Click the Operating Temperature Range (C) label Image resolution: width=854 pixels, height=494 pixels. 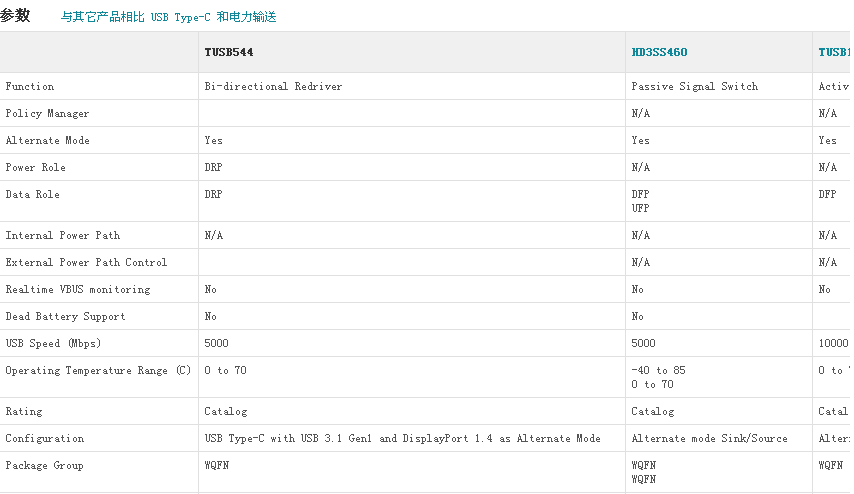[x=98, y=371]
